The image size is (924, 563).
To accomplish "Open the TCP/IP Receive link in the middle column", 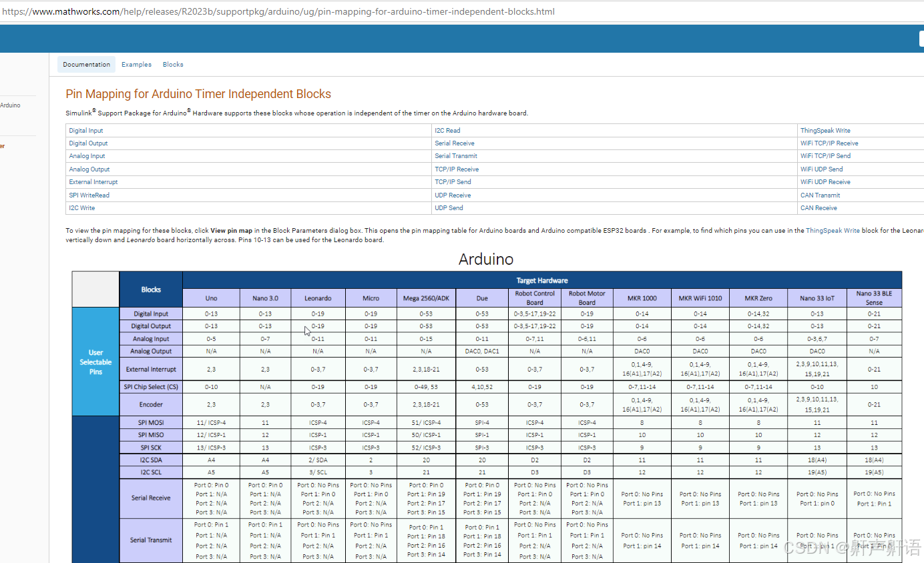I will click(x=457, y=169).
